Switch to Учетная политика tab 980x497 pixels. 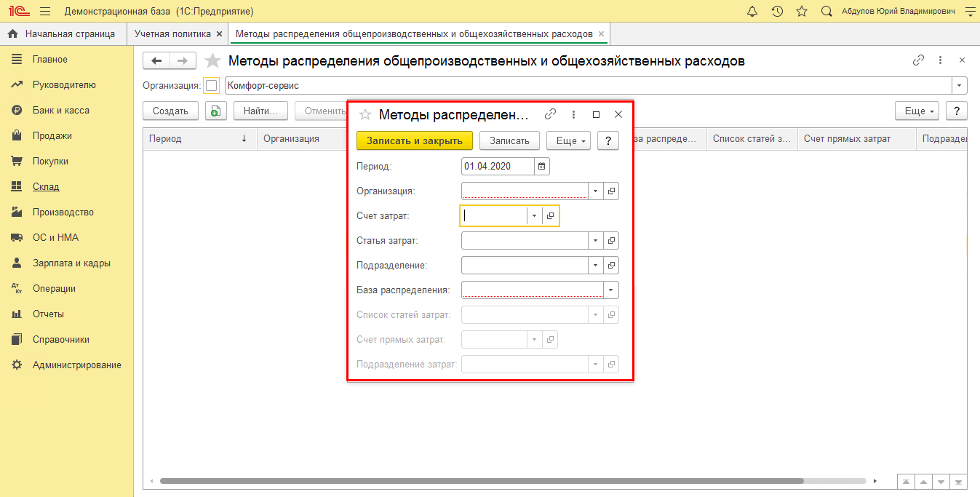172,34
